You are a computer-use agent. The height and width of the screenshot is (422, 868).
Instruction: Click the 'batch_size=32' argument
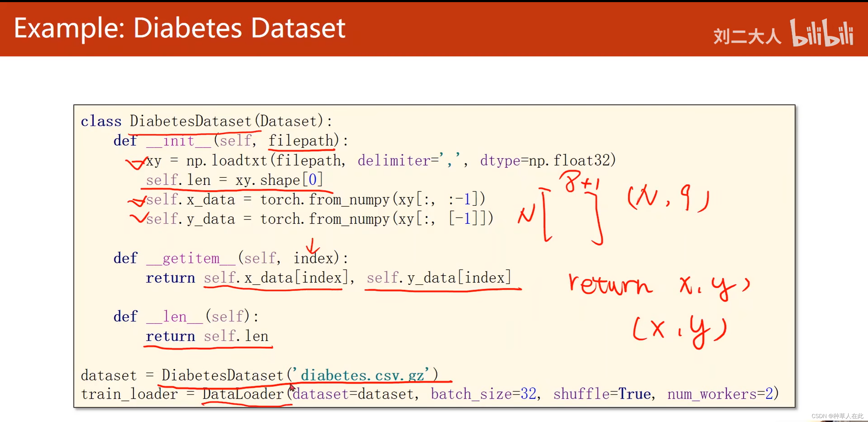coord(483,394)
